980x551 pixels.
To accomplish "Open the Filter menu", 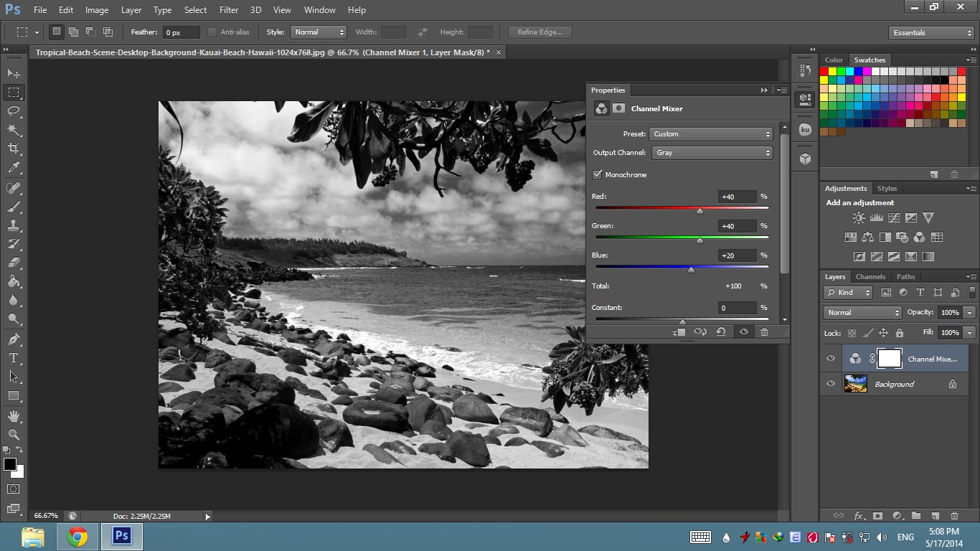I will (x=229, y=10).
